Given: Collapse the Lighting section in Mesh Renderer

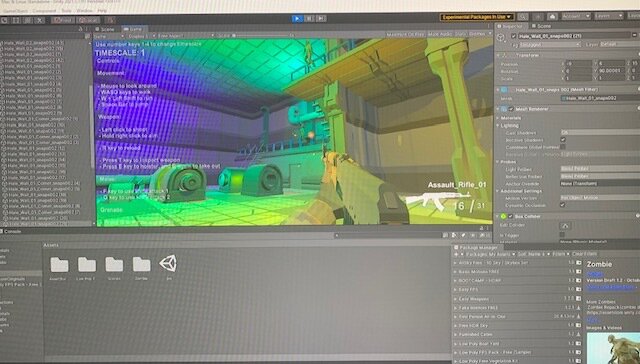Looking at the screenshot, I should (x=498, y=126).
